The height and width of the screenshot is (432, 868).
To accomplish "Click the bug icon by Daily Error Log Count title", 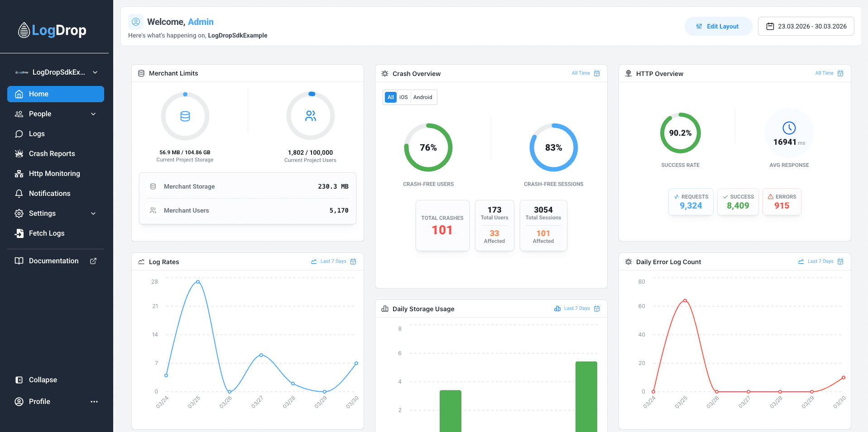I will pyautogui.click(x=628, y=261).
